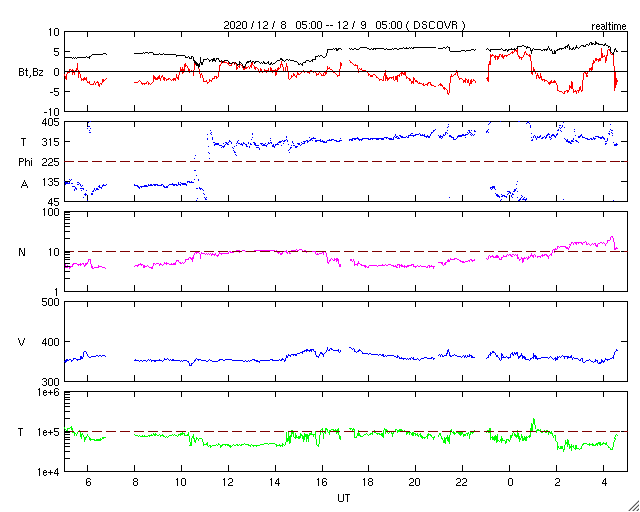Click the plot title with DSCOVR date range
Image resolution: width=640 pixels, height=512 pixels.
(x=344, y=25)
